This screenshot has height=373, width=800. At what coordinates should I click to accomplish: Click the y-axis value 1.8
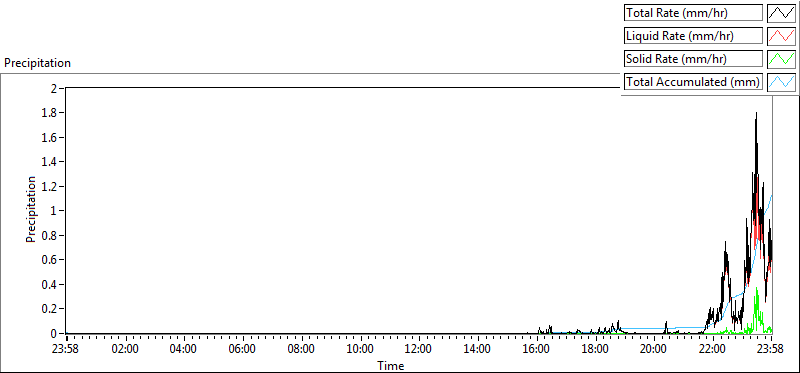click(49, 113)
